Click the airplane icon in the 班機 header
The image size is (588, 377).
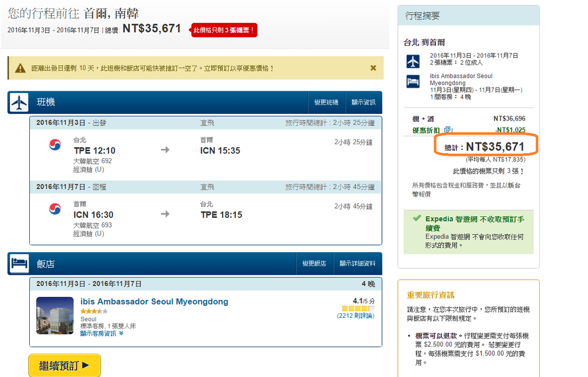(19, 102)
